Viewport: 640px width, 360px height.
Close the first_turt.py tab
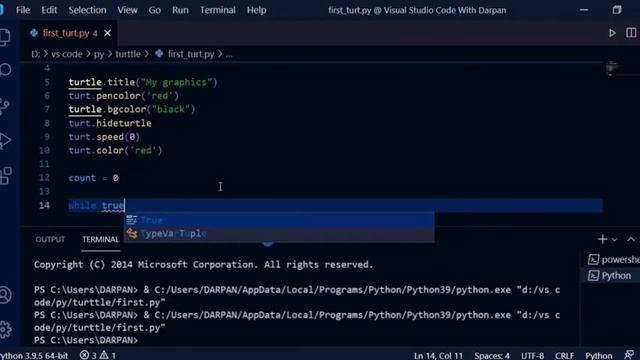click(x=107, y=33)
